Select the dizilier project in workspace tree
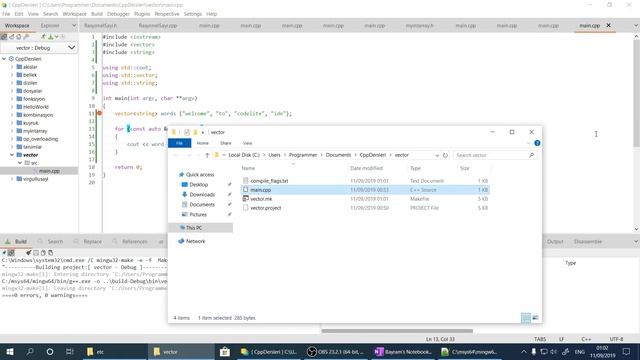This screenshot has height=360, width=640. (x=30, y=83)
